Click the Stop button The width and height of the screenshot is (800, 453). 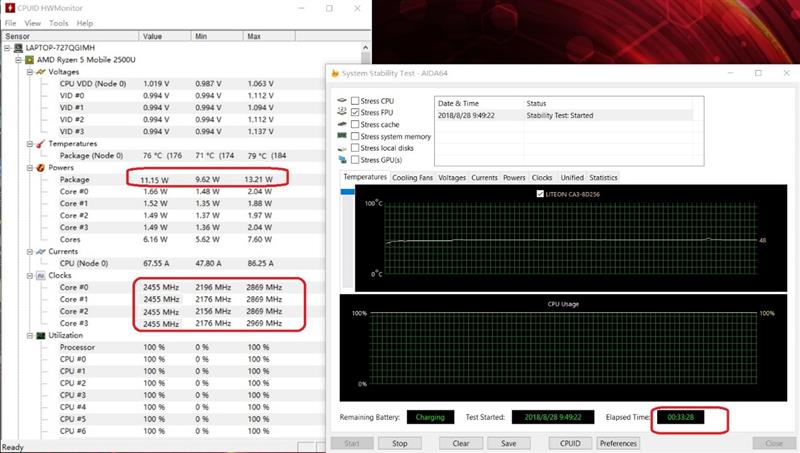[x=400, y=443]
